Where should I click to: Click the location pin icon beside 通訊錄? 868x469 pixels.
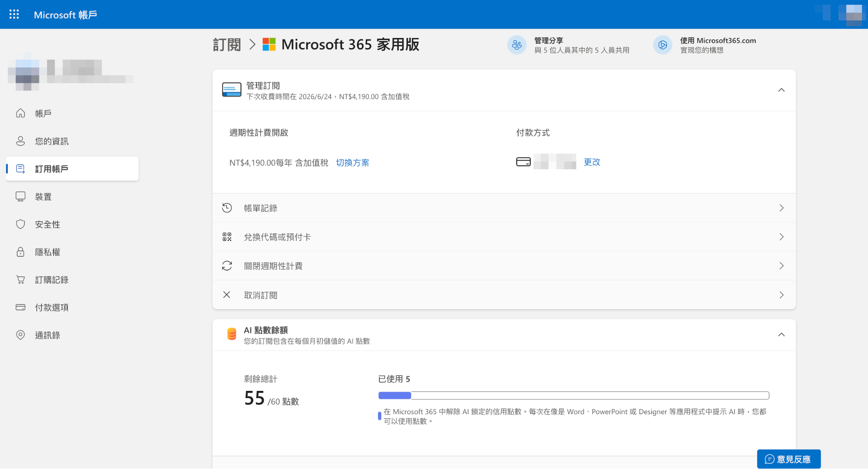coord(20,335)
